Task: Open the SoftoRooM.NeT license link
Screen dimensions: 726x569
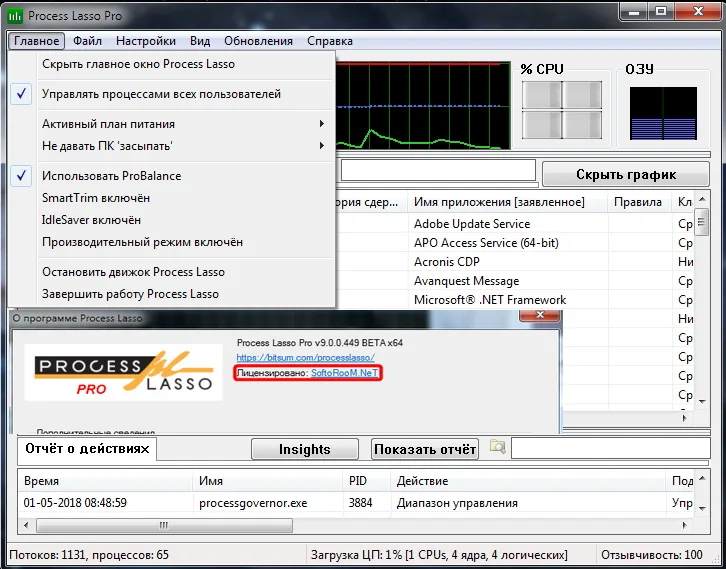Action: [x=344, y=373]
